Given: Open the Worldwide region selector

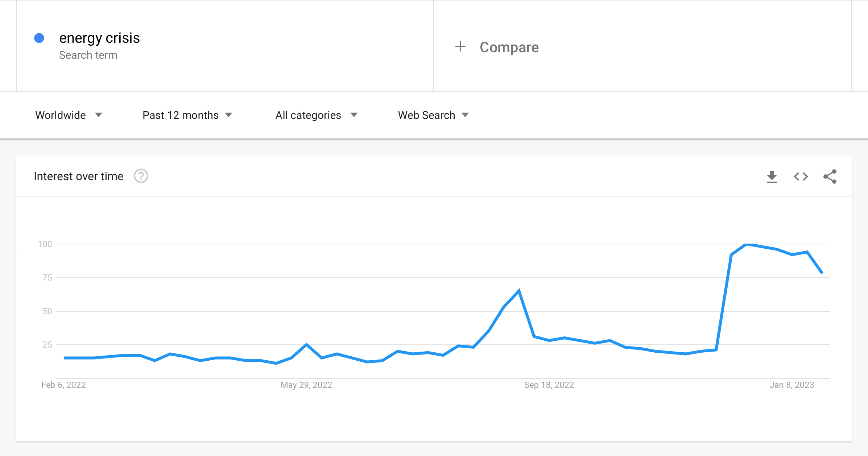Looking at the screenshot, I should pyautogui.click(x=61, y=115).
